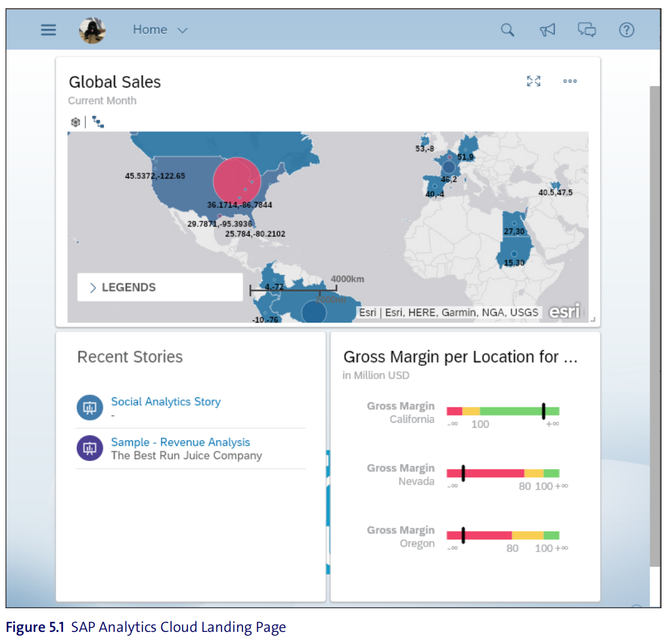Click the Esri attribution text on map
This screenshot has width=667, height=644.
449,313
